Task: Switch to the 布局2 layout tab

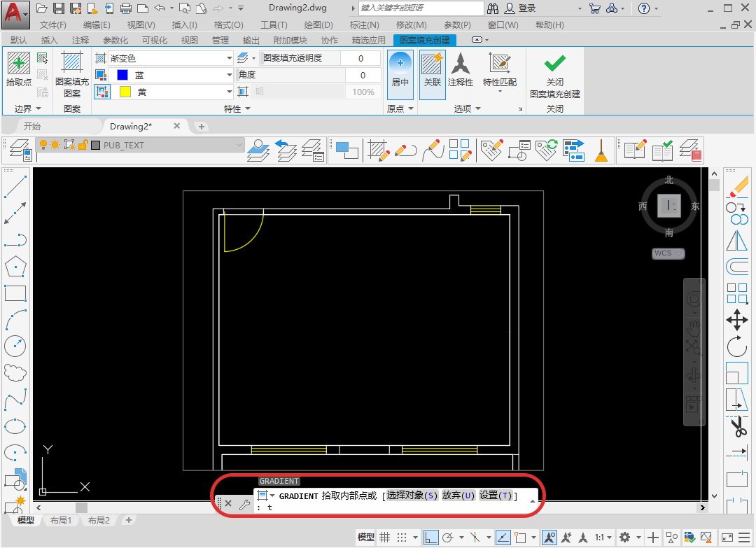Action: click(x=99, y=521)
